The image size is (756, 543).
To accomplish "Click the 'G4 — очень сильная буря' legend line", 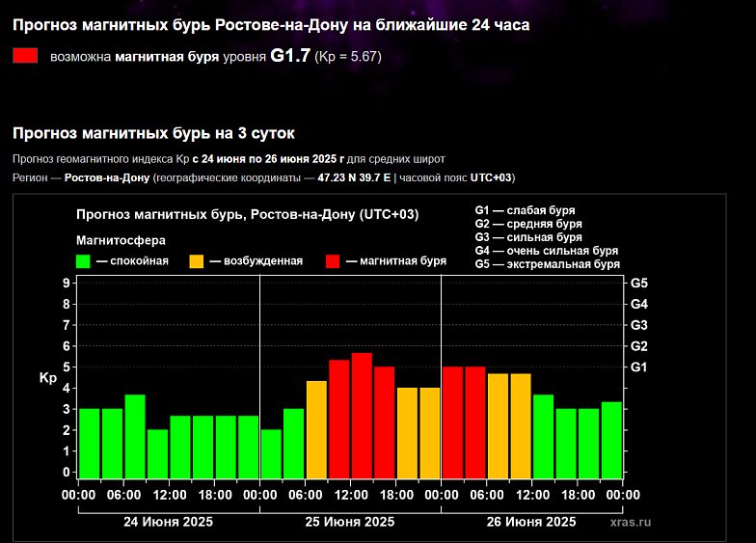I will (x=546, y=251).
